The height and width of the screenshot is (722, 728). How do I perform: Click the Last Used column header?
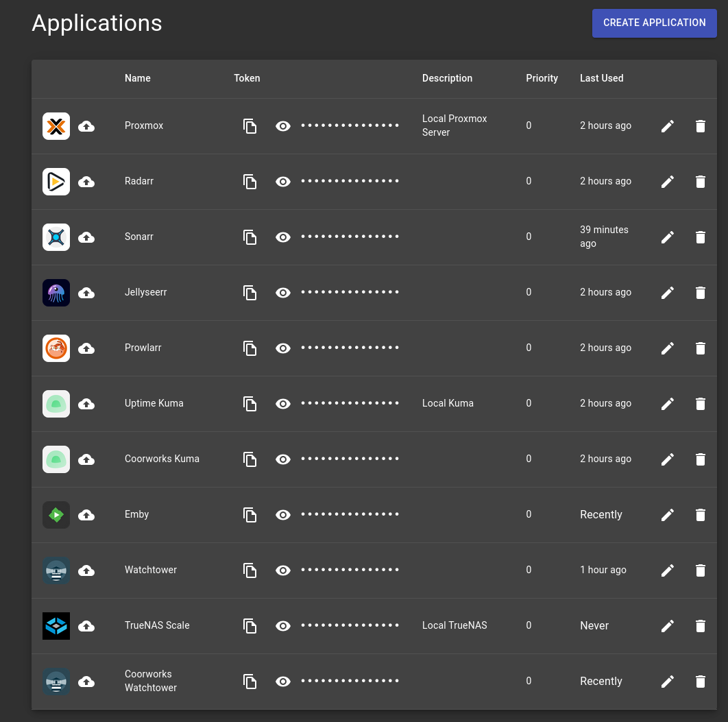(x=601, y=78)
